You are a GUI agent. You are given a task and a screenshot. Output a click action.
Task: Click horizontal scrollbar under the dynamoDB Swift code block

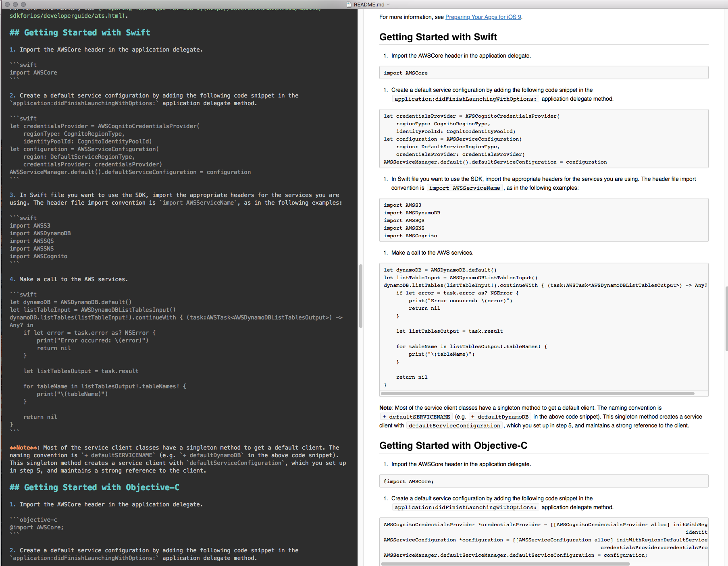(538, 394)
